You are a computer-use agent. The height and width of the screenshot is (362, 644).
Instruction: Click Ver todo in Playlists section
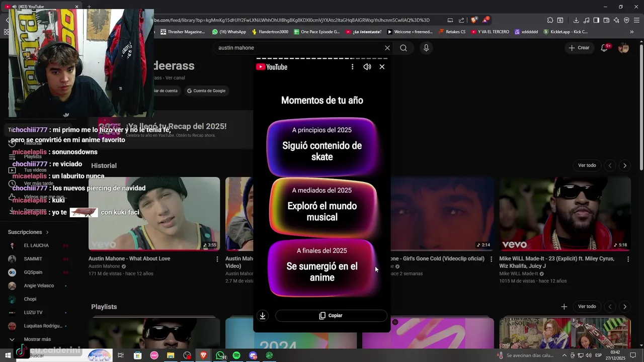[x=587, y=307]
